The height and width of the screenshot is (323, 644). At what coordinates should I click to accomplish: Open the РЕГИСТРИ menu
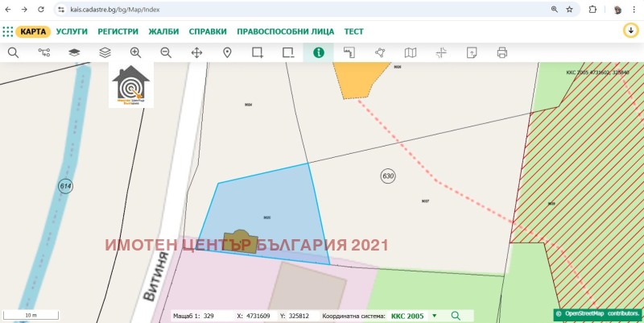pos(118,31)
